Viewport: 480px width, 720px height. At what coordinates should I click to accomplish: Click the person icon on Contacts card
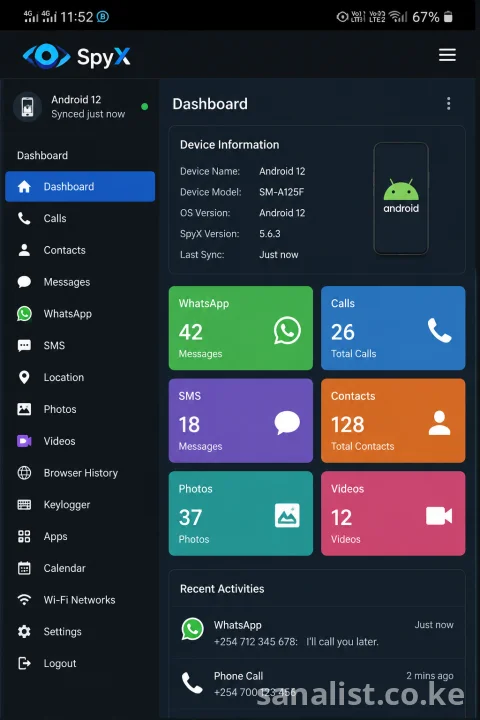pos(440,423)
